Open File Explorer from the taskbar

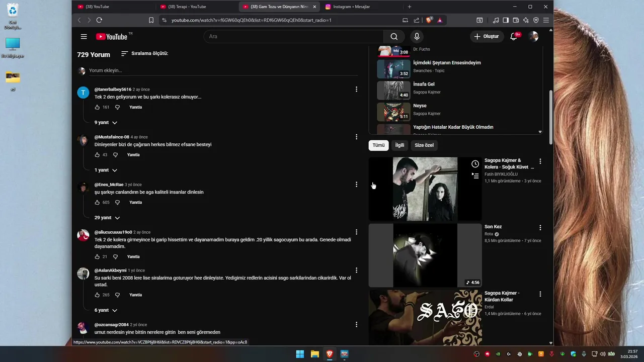tap(315, 354)
